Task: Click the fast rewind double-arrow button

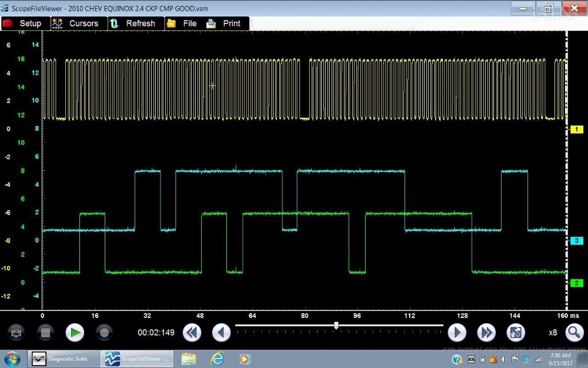Action: point(192,333)
